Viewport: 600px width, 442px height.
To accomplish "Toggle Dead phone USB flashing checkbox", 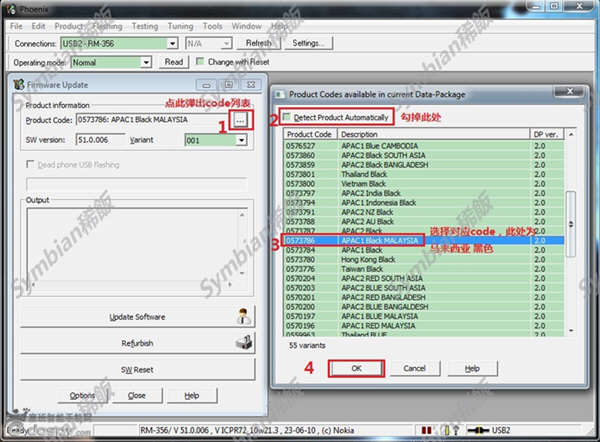I will coord(30,164).
